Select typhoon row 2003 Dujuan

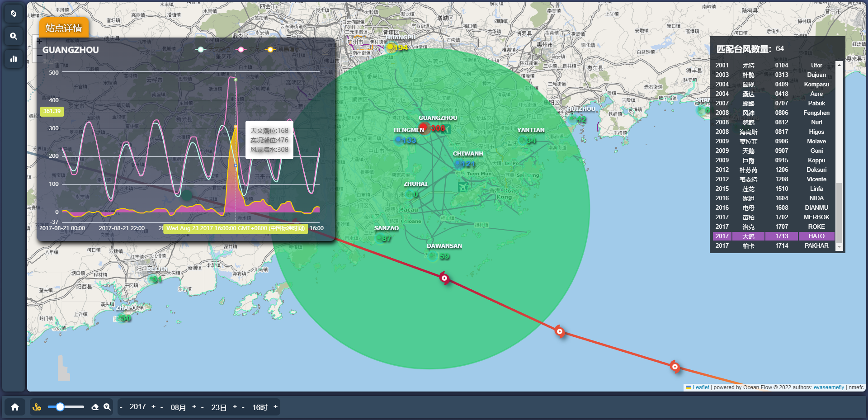[x=774, y=75]
